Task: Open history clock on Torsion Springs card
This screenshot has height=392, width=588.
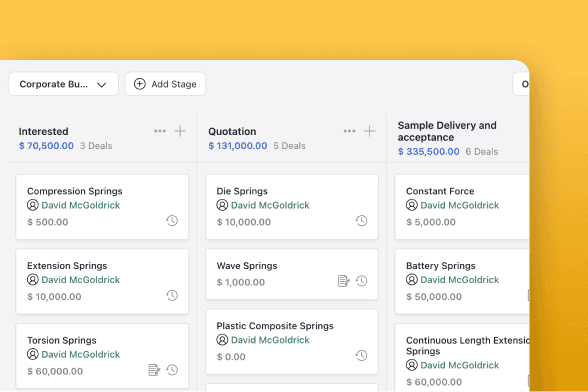Action: pos(172,370)
